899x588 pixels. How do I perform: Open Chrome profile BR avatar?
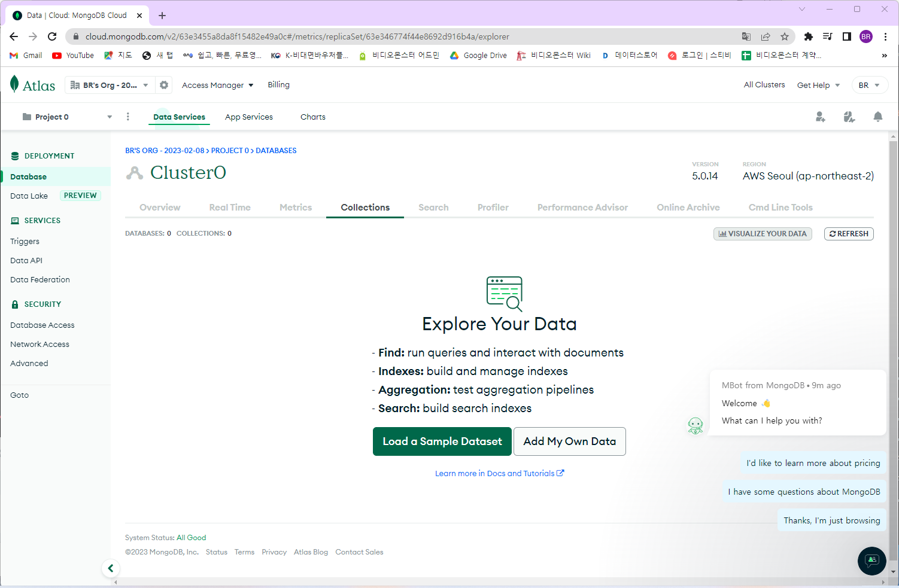(866, 36)
